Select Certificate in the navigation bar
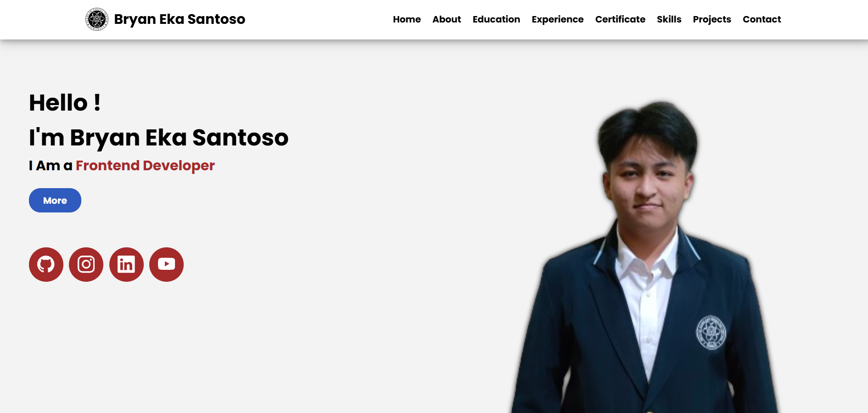Screen dimensions: 868x413 pos(620,19)
